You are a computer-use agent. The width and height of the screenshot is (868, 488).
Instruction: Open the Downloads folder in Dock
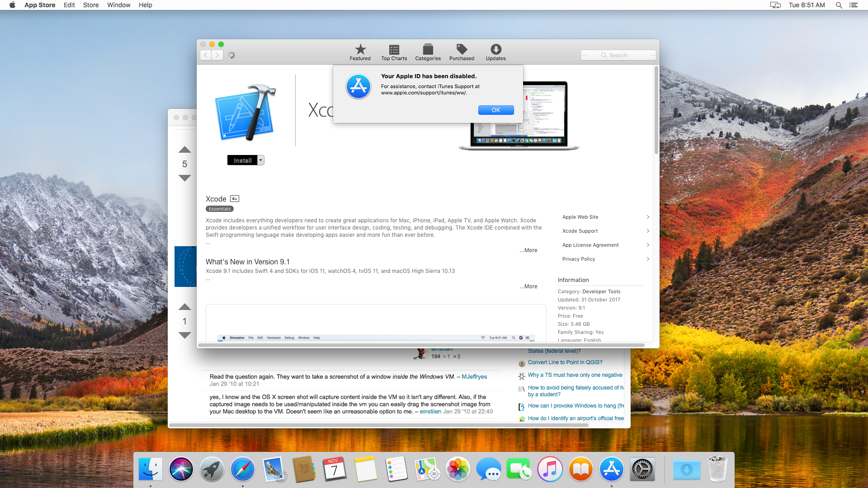(687, 469)
